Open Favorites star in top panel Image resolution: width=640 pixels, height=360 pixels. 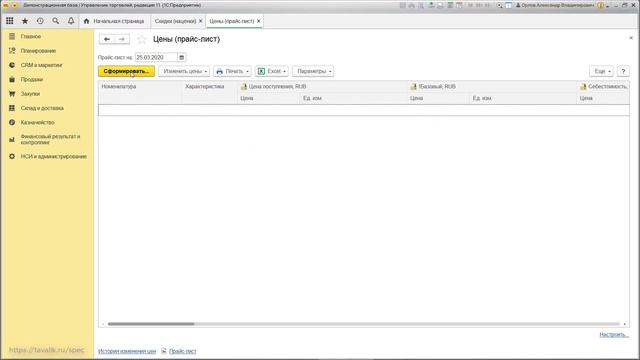pyautogui.click(x=25, y=21)
